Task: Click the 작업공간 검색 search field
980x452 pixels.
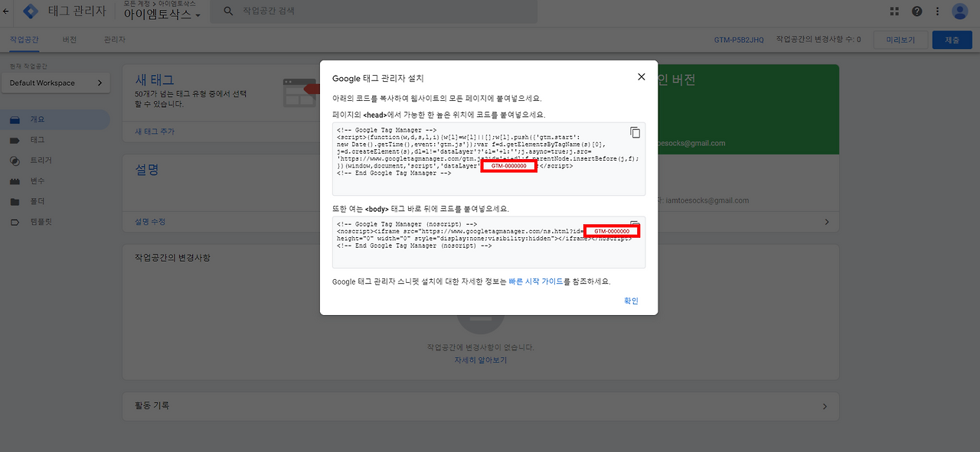Action: (x=375, y=11)
